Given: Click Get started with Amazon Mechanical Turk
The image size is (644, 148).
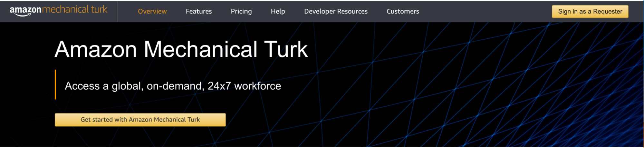Looking at the screenshot, I should click(140, 120).
